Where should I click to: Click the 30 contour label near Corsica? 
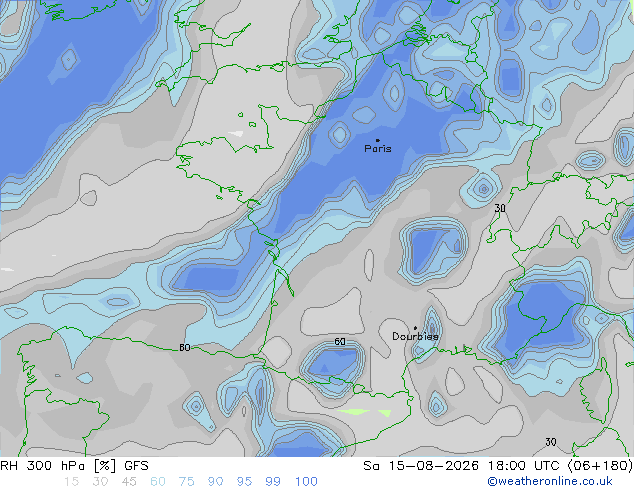tap(551, 442)
